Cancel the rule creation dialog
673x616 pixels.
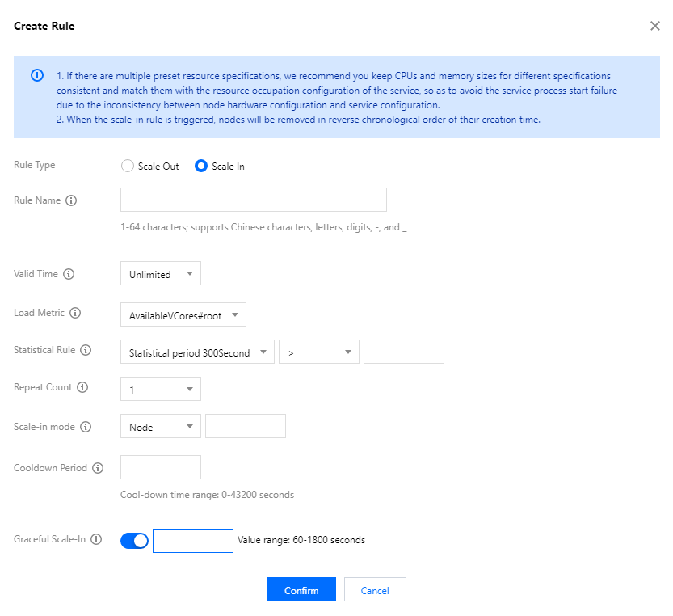(x=375, y=590)
